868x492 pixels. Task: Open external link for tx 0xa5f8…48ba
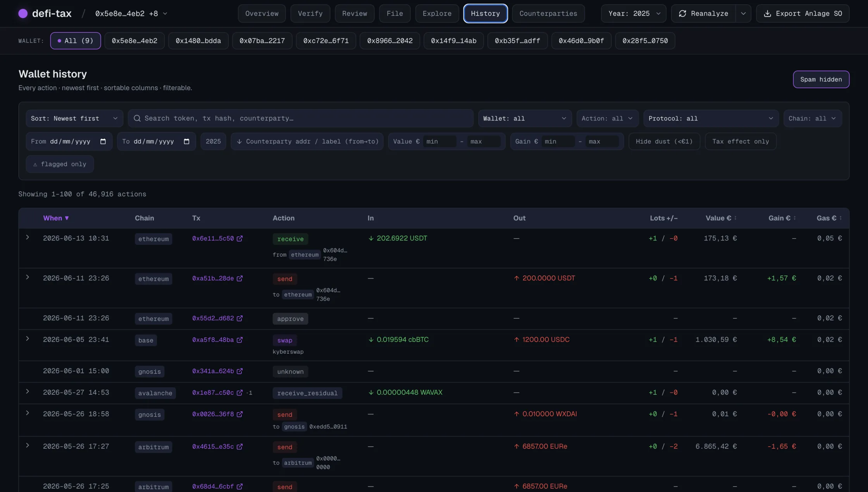(x=239, y=340)
